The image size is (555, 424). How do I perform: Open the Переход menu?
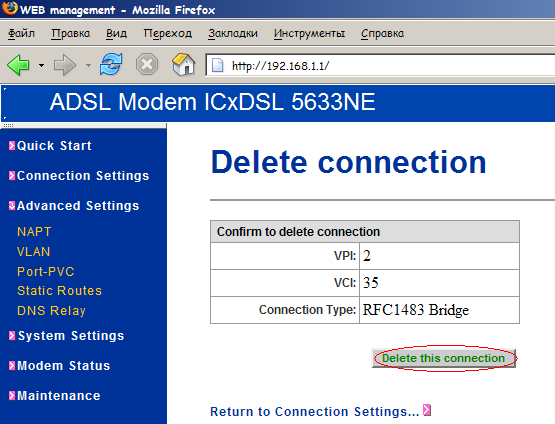click(167, 33)
